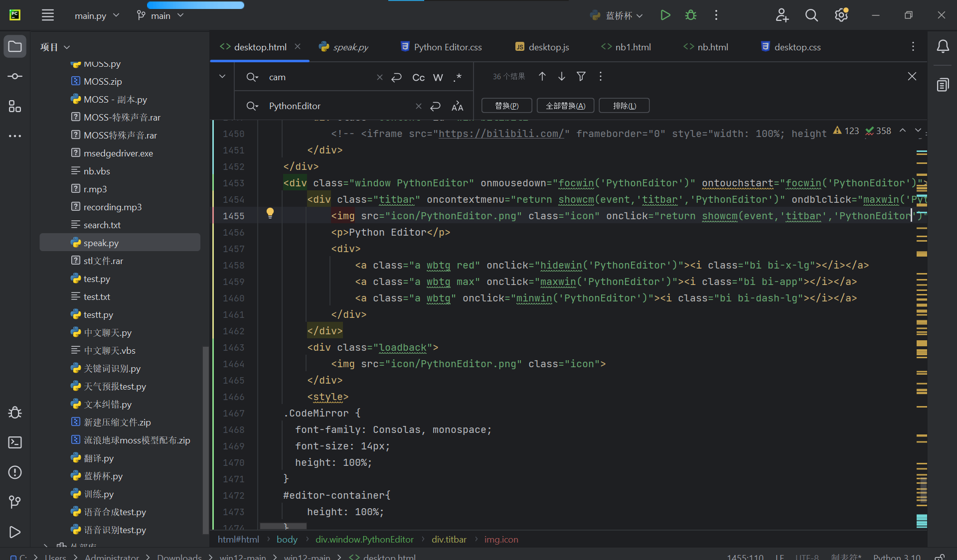Toggle whole words W option
Screen dimensions: 957x560
pos(438,77)
